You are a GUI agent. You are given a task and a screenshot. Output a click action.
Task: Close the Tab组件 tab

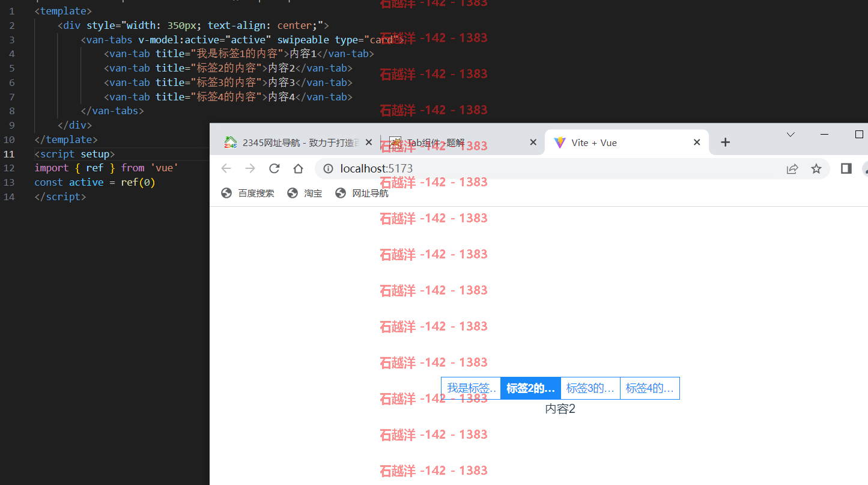click(x=533, y=142)
